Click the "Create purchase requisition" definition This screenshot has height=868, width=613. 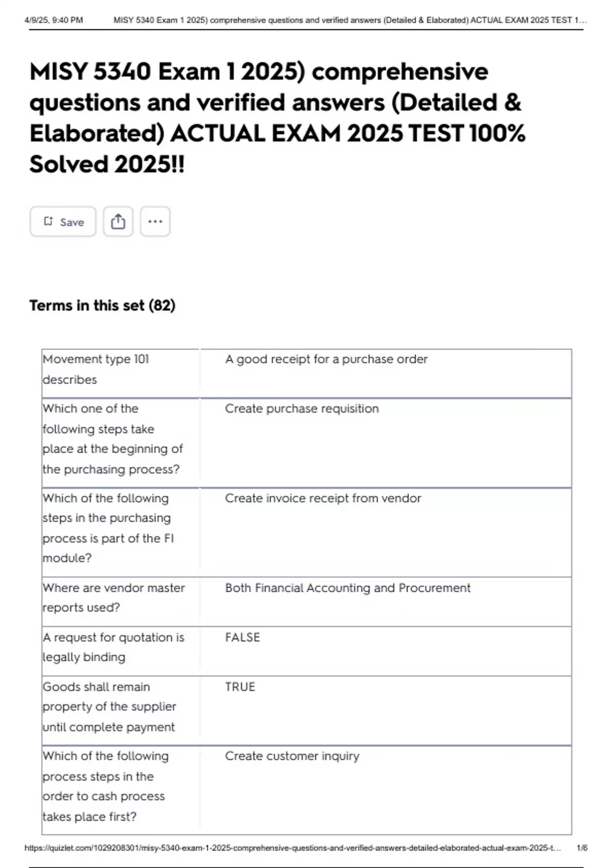click(302, 409)
